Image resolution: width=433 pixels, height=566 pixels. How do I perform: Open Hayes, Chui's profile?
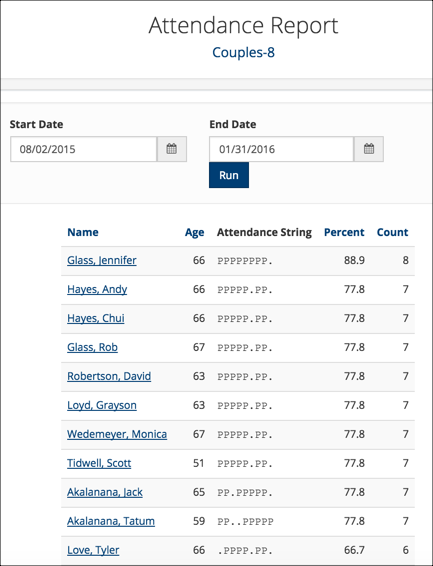[96, 318]
